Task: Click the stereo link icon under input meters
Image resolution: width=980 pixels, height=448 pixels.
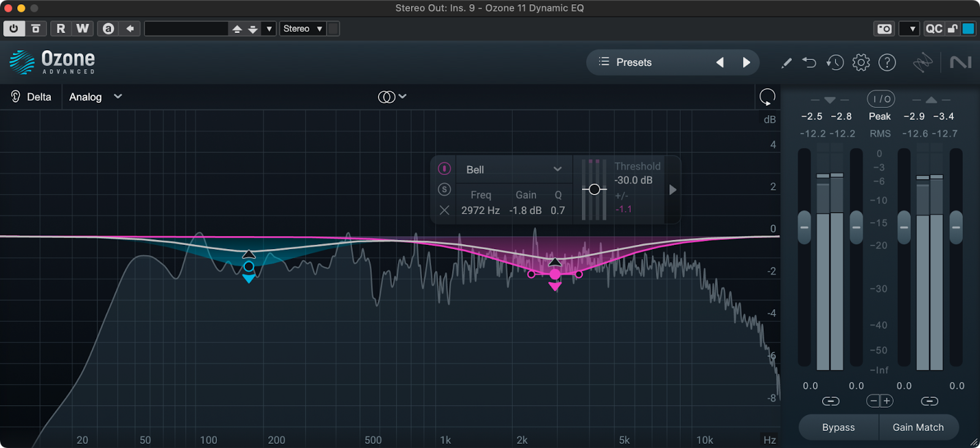Action: click(x=831, y=401)
